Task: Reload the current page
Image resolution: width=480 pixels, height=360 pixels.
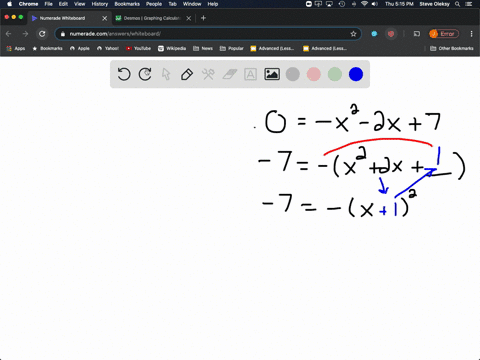Action: pos(42,34)
